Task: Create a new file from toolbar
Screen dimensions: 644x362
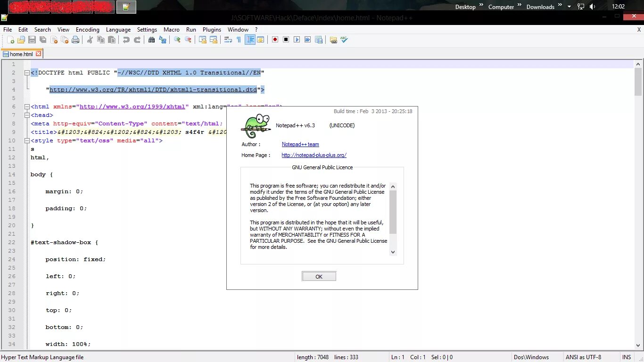Action: 10,40
